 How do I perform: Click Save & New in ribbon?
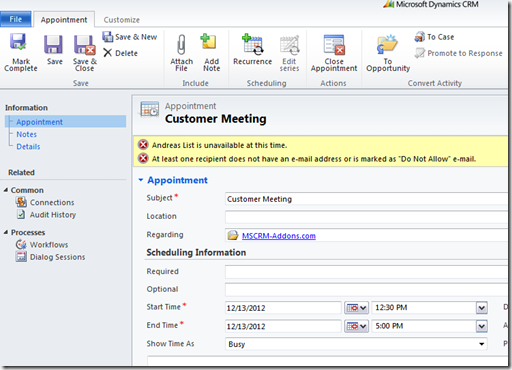coord(130,37)
